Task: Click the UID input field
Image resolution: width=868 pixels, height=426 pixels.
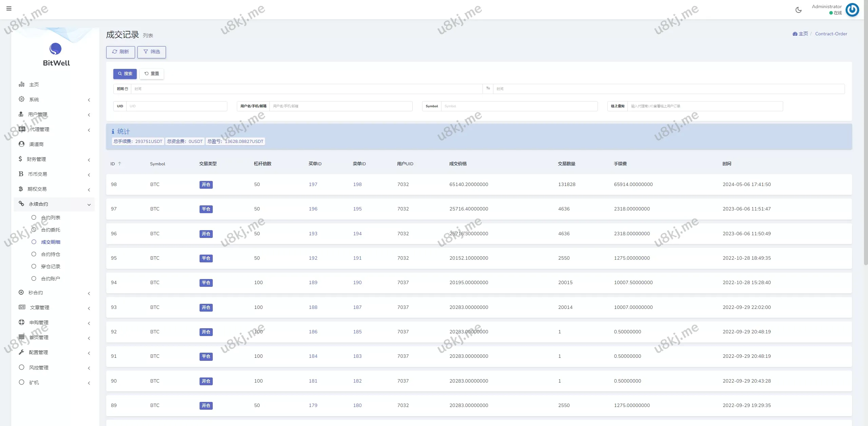Action: click(x=176, y=106)
